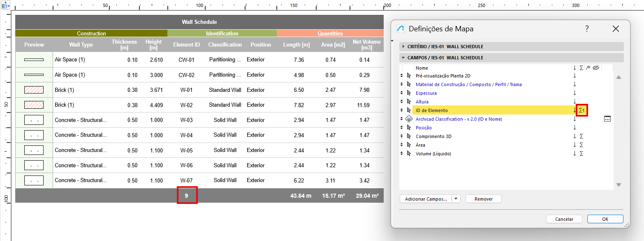
Task: Toggle sum icon on Volume (Líquido) row
Action: (x=581, y=154)
